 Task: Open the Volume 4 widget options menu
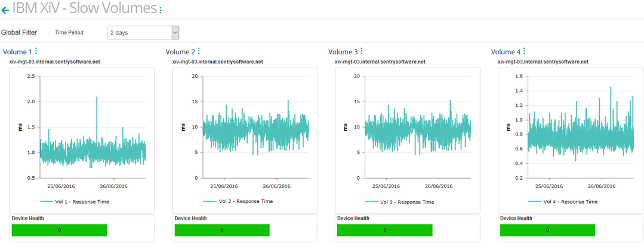(524, 51)
